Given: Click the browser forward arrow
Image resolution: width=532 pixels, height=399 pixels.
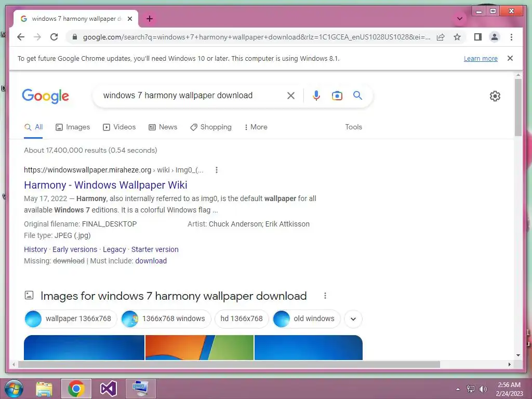Looking at the screenshot, I should click(x=37, y=37).
